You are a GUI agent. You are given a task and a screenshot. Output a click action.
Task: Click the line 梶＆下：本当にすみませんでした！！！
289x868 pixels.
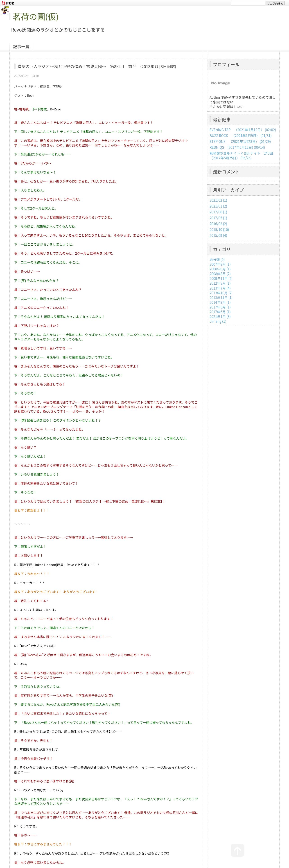pyautogui.click(x=43, y=844)
